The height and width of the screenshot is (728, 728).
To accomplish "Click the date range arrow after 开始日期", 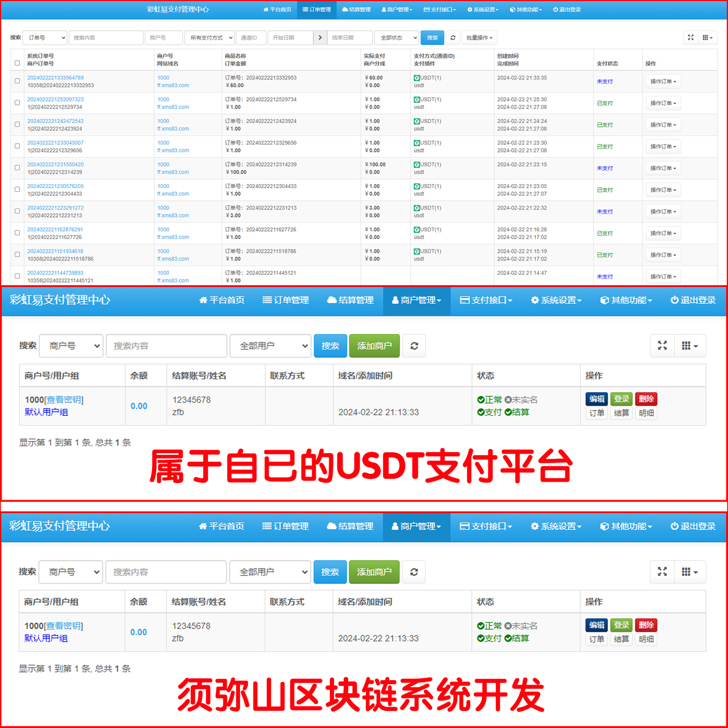I will 320,38.
